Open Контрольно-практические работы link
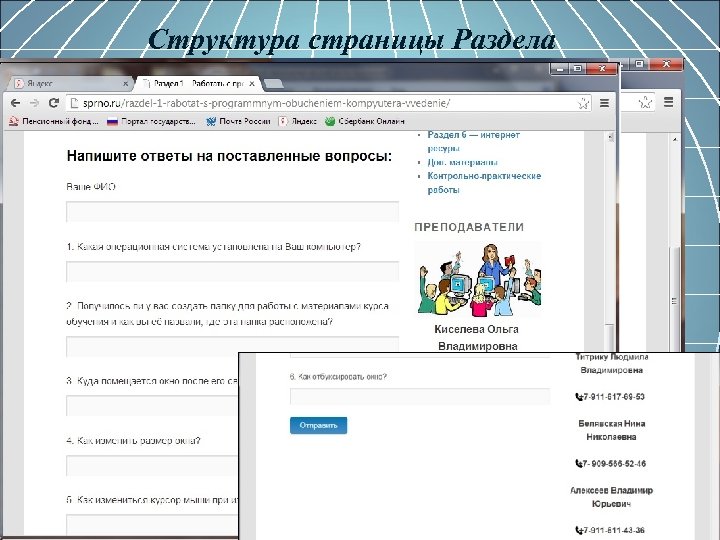720x540 pixels. 484,183
